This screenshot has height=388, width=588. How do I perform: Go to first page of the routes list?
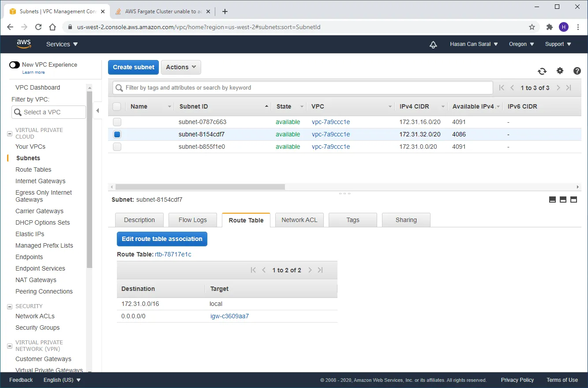(253, 270)
